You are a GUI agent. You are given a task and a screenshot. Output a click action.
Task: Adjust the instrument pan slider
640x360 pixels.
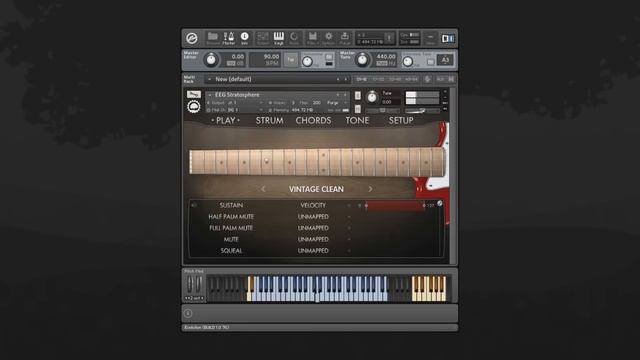(x=382, y=110)
